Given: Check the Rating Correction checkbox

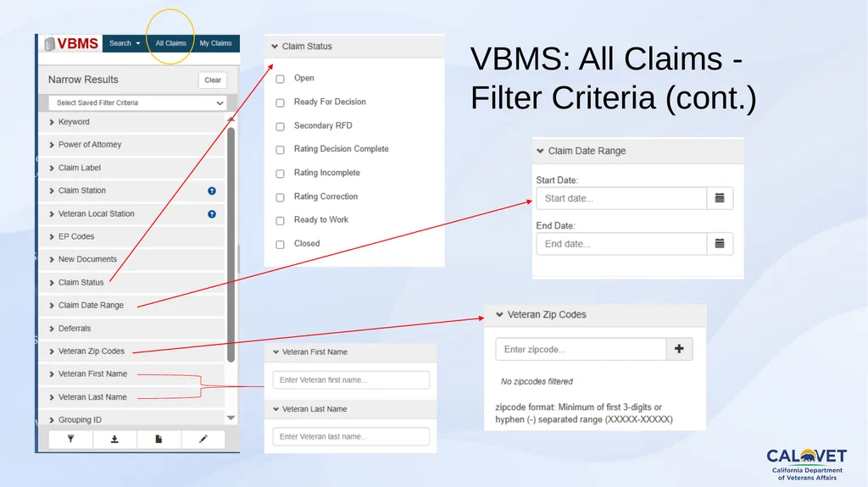Looking at the screenshot, I should point(280,197).
